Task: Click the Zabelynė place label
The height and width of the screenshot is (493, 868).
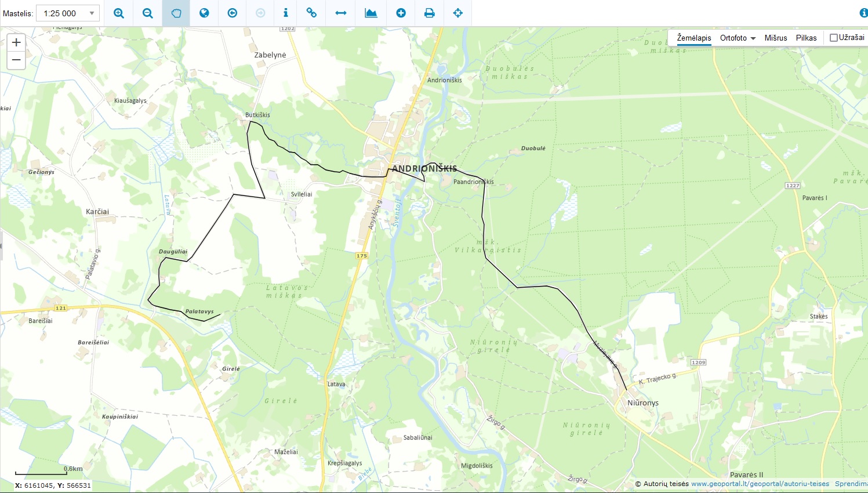Action: click(x=270, y=55)
